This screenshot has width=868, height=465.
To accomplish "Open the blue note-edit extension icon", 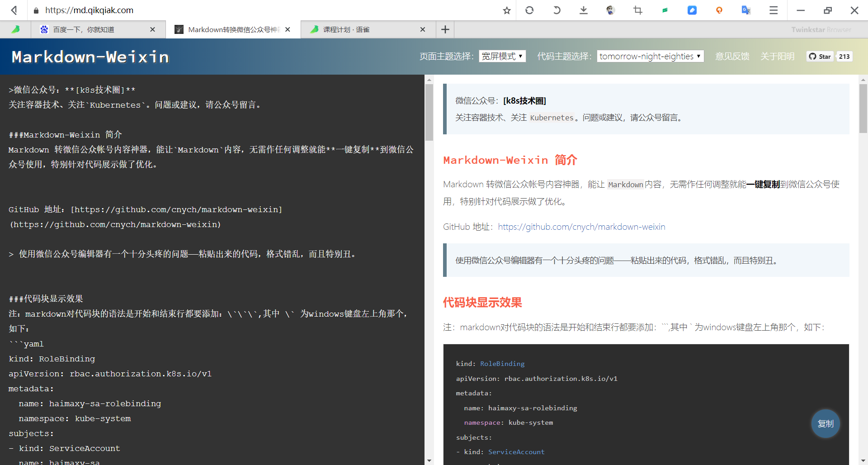I will pos(692,10).
